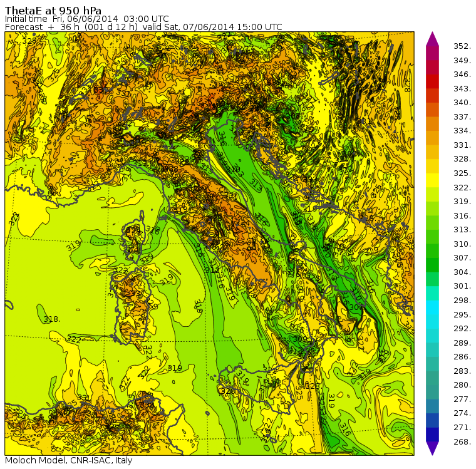
Task: Click the 301. legend value
Action: tap(462, 286)
